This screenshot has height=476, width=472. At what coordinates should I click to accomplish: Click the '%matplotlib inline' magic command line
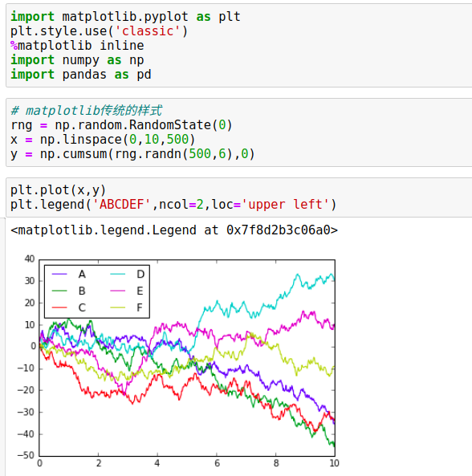(x=77, y=46)
